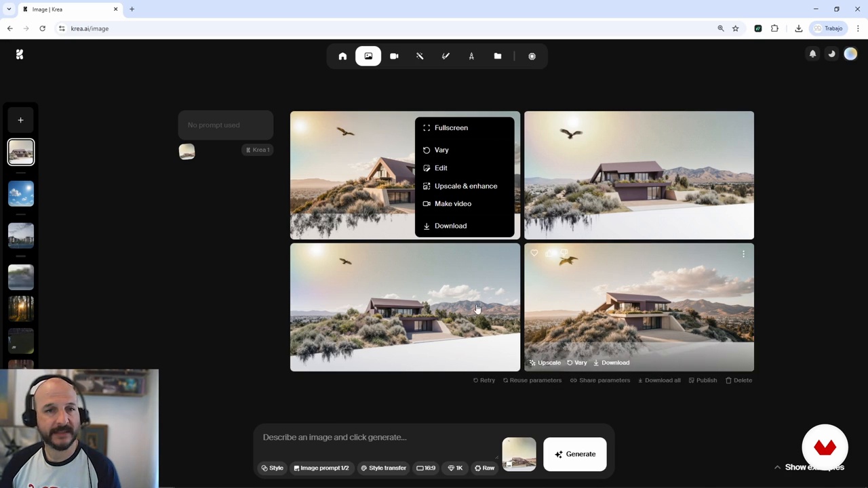Open the 16:9 aspect ratio selector
This screenshot has width=868, height=488.
426,468
